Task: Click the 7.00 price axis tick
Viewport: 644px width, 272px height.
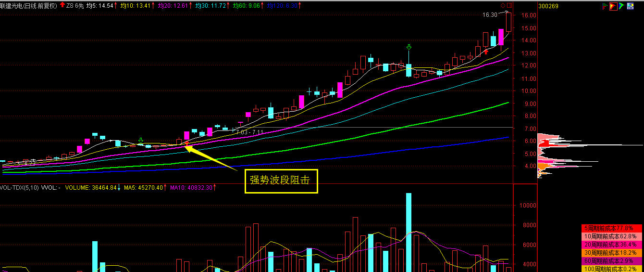Action: coord(530,129)
